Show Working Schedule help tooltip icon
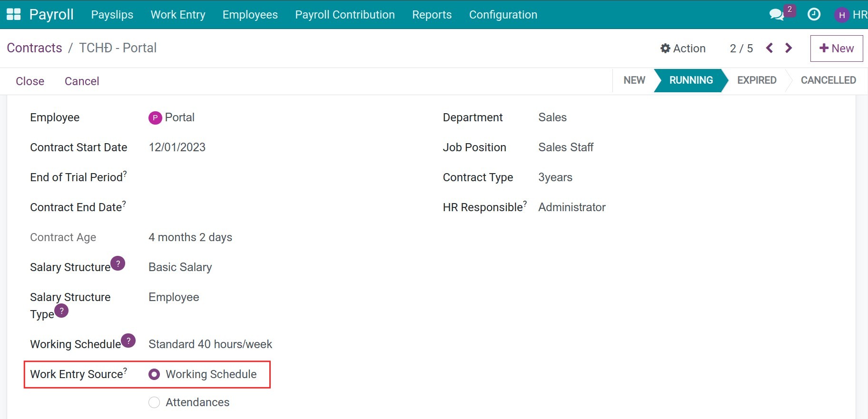The width and height of the screenshot is (868, 419). point(128,341)
